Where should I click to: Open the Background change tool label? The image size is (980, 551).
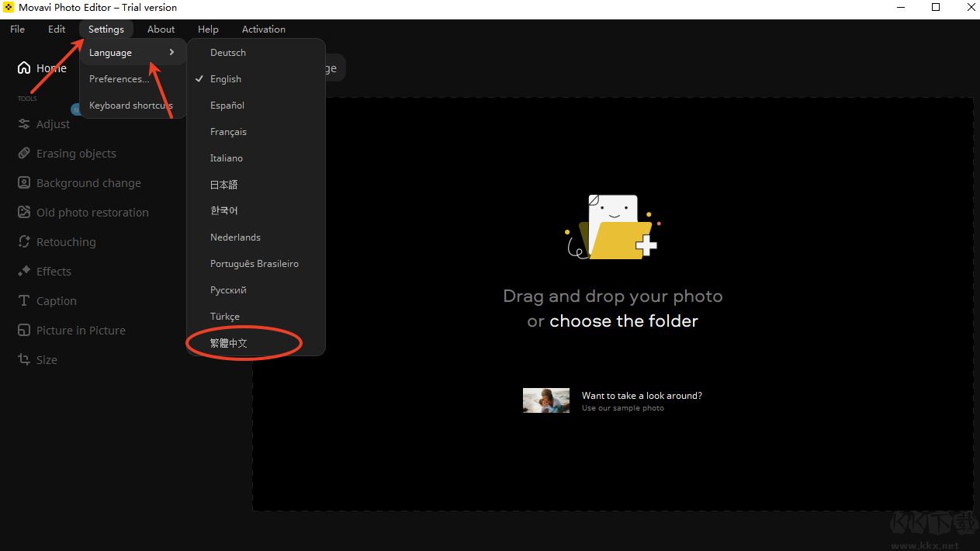click(x=88, y=183)
